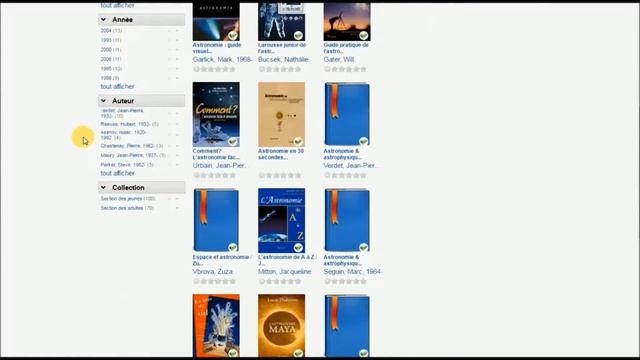Open the Maya book cover thumbnail
The image size is (640, 360).
281,326
